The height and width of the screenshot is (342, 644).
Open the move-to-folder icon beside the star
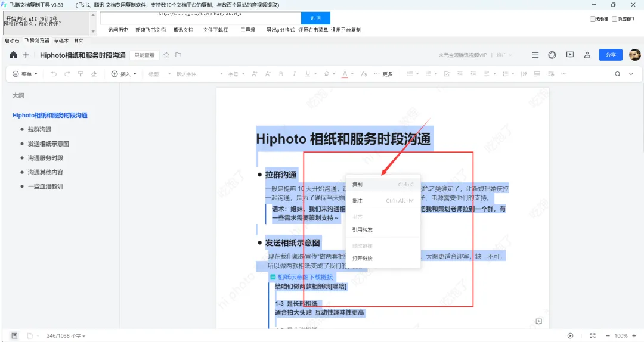[178, 55]
